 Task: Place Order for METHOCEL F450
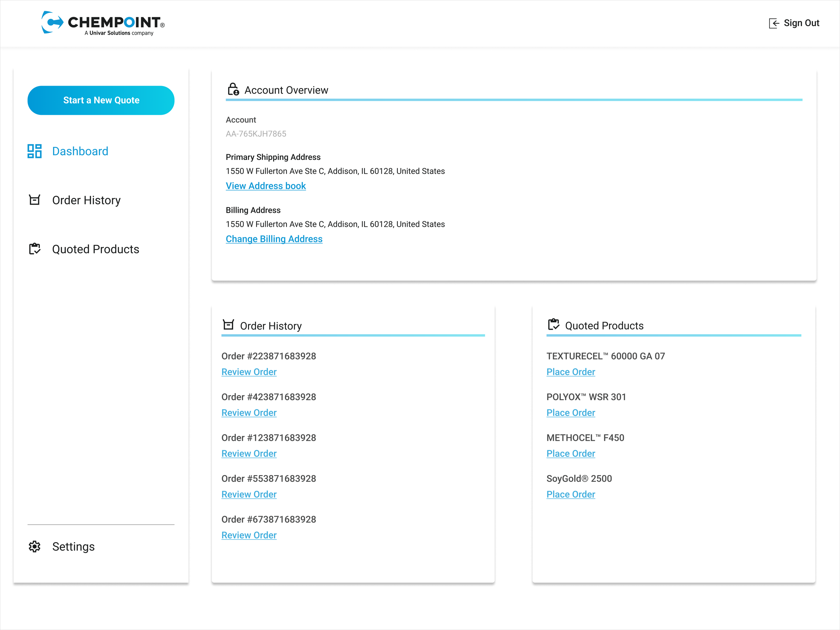[x=571, y=453]
